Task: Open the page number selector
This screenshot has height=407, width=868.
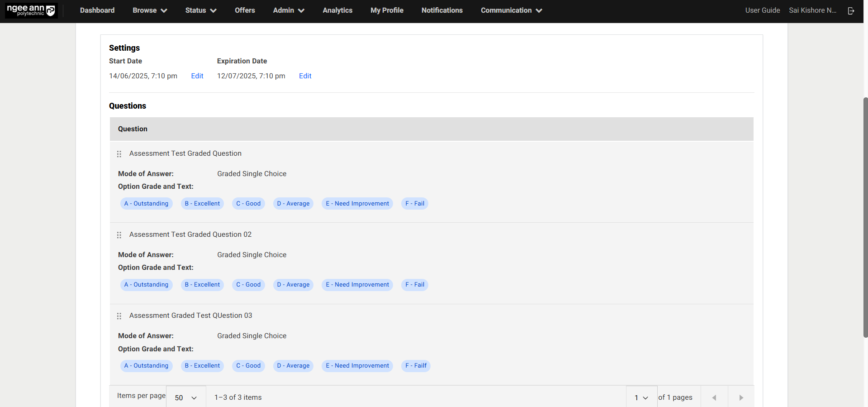Action: click(641, 397)
